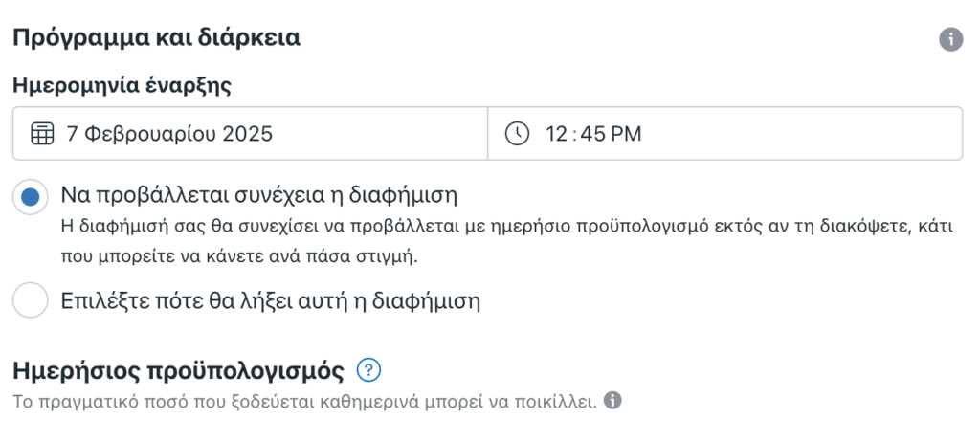
Task: Click the Ημερήσιος προϋπολογισμός heading text
Action: pos(178,372)
